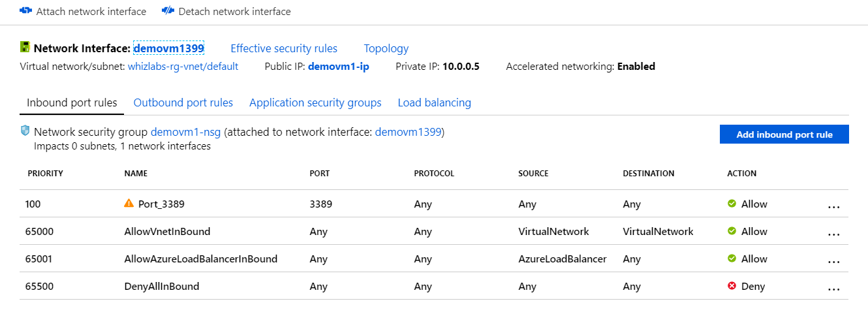The height and width of the screenshot is (314, 868).
Task: Click the Deny action text
Action: (x=753, y=286)
